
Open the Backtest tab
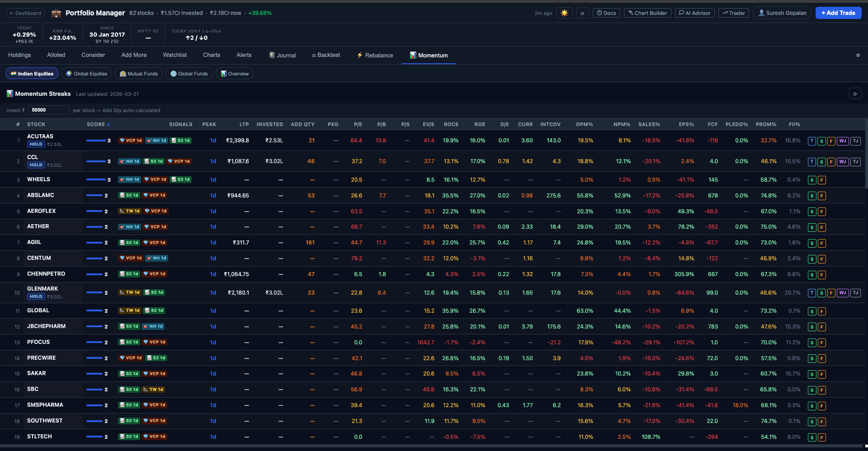tap(326, 55)
